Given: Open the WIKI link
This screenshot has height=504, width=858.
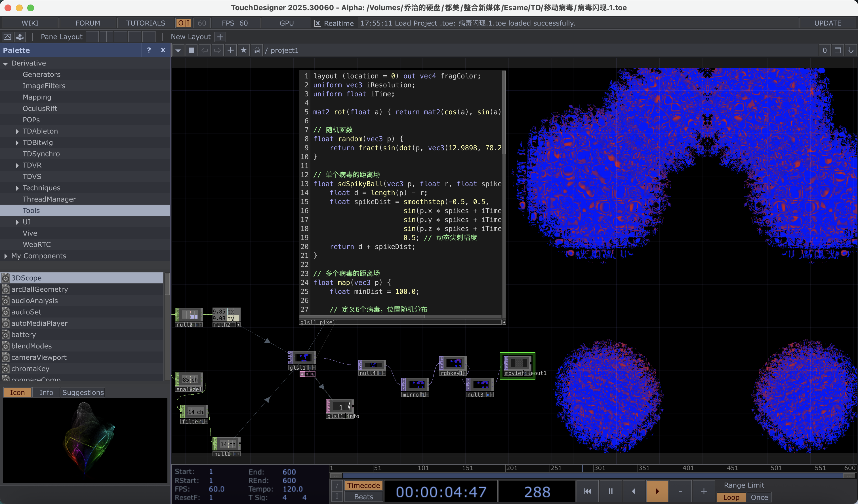Looking at the screenshot, I should pyautogui.click(x=30, y=23).
